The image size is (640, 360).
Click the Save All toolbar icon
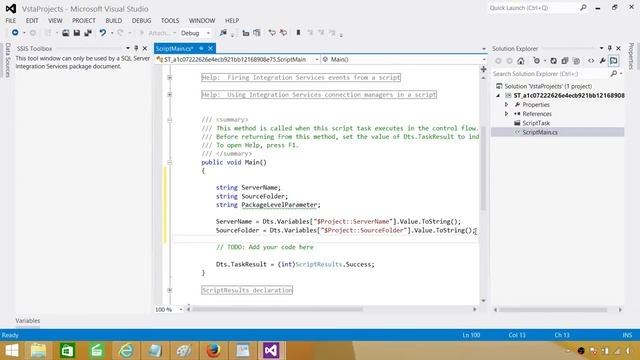[x=88, y=33]
